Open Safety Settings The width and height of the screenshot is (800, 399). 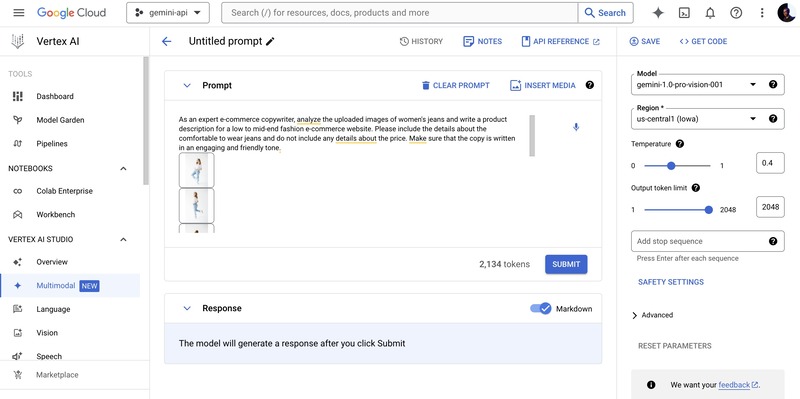671,282
